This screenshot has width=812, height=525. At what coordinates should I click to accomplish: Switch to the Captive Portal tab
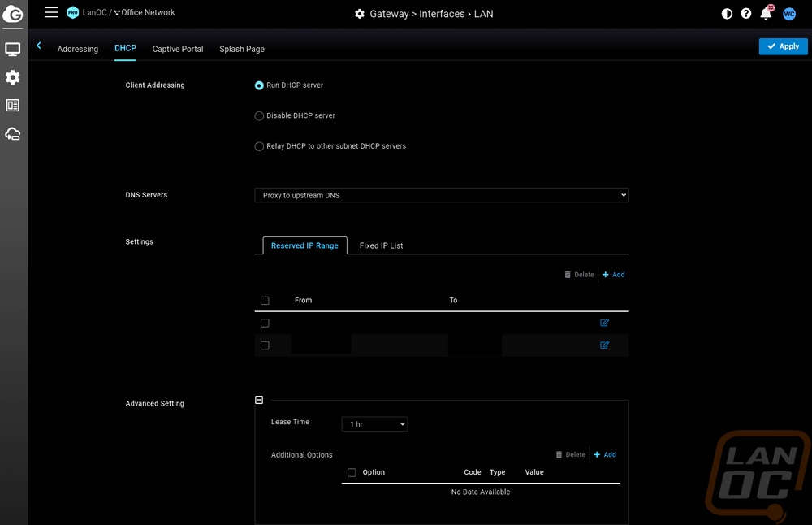(178, 49)
